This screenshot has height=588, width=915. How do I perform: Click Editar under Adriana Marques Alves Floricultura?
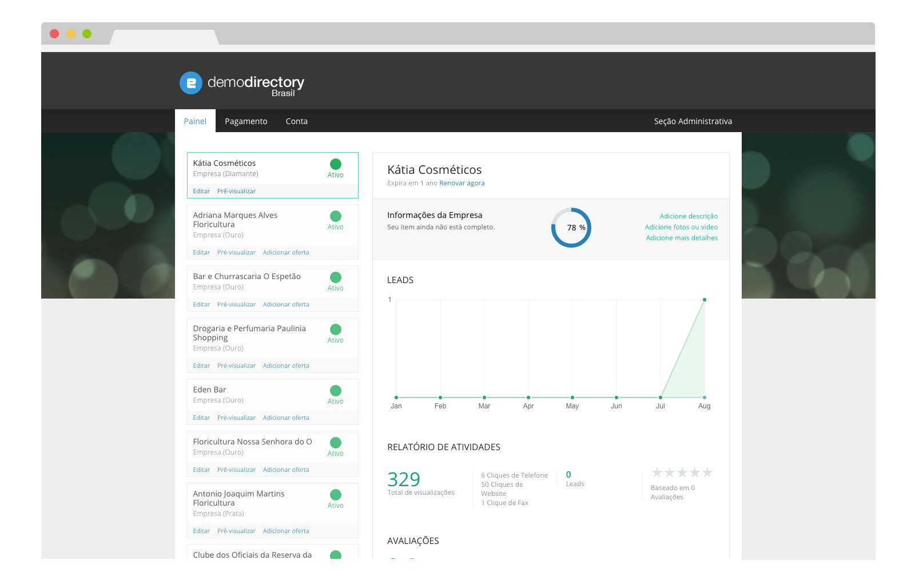pos(201,252)
